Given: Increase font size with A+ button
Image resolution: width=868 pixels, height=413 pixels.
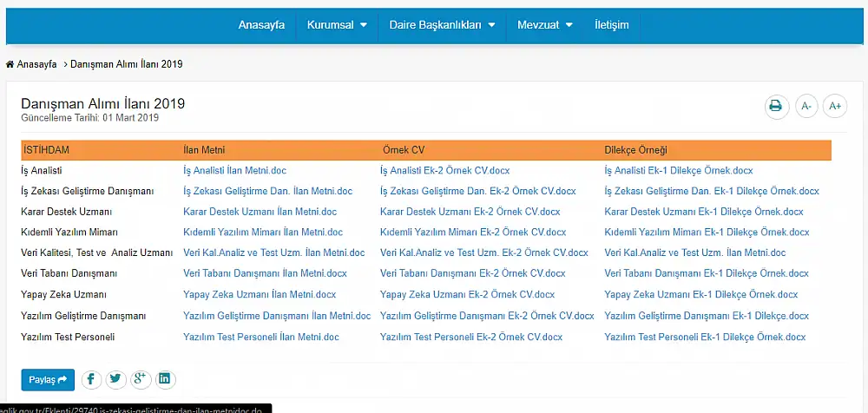Looking at the screenshot, I should (835, 106).
